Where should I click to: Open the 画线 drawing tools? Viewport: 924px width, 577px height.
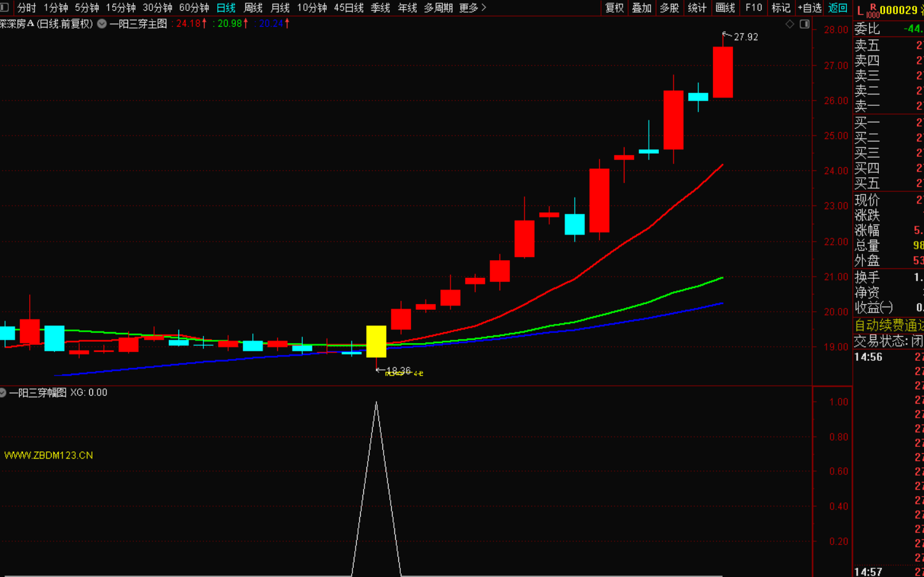coord(725,8)
